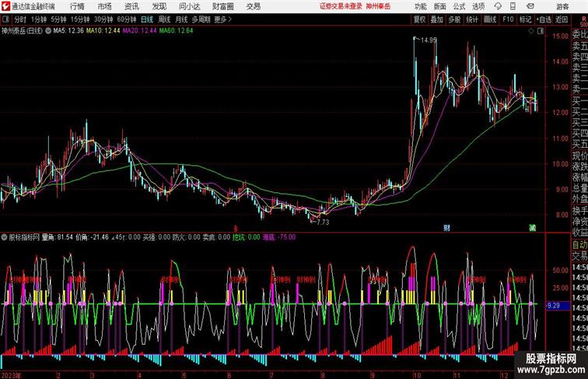Click the 多股 multi-stock button
The width and height of the screenshot is (588, 379).
point(454,19)
